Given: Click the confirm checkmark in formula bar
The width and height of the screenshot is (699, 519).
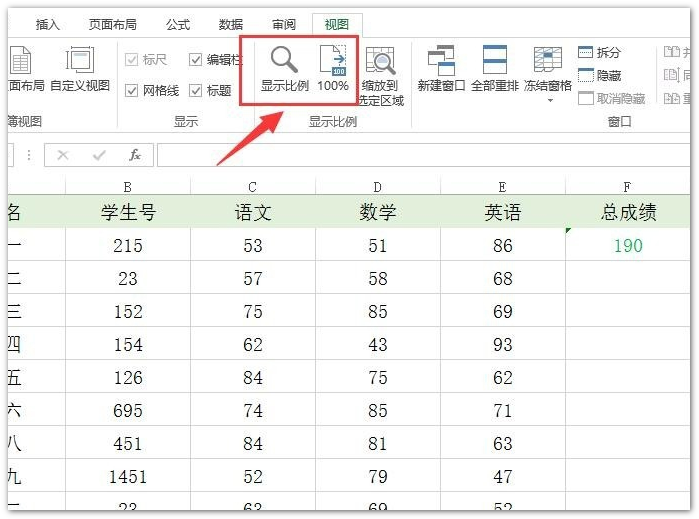Looking at the screenshot, I should click(99, 155).
